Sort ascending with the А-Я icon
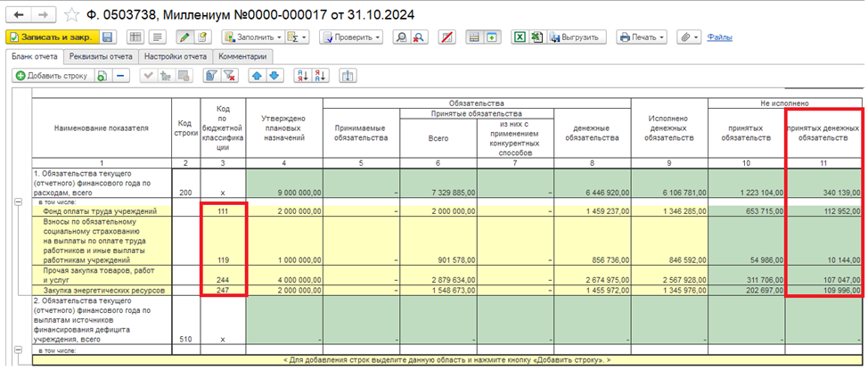This screenshot has height=370, width=868. (x=302, y=76)
